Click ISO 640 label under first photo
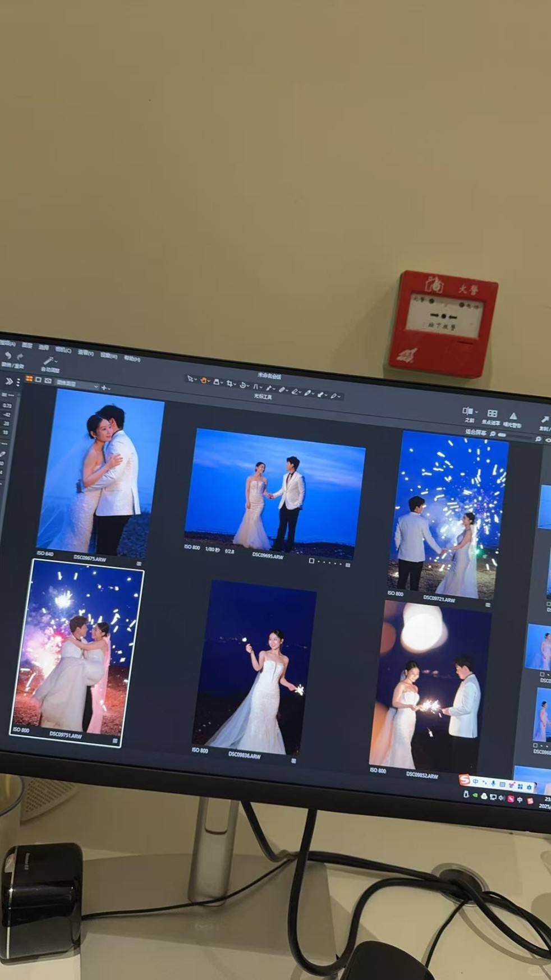Viewport: 551px width, 980px height. [44, 554]
